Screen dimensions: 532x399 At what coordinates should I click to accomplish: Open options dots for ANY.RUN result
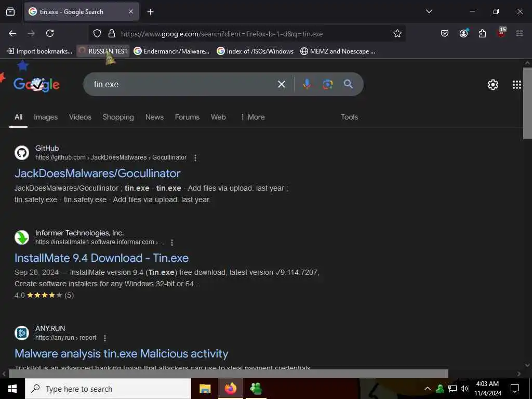coord(105,338)
